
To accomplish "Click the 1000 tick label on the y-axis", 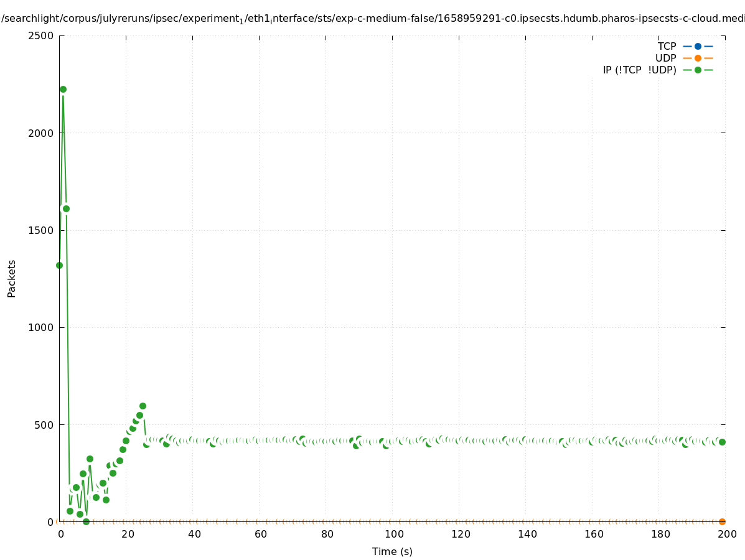I will [x=40, y=327].
